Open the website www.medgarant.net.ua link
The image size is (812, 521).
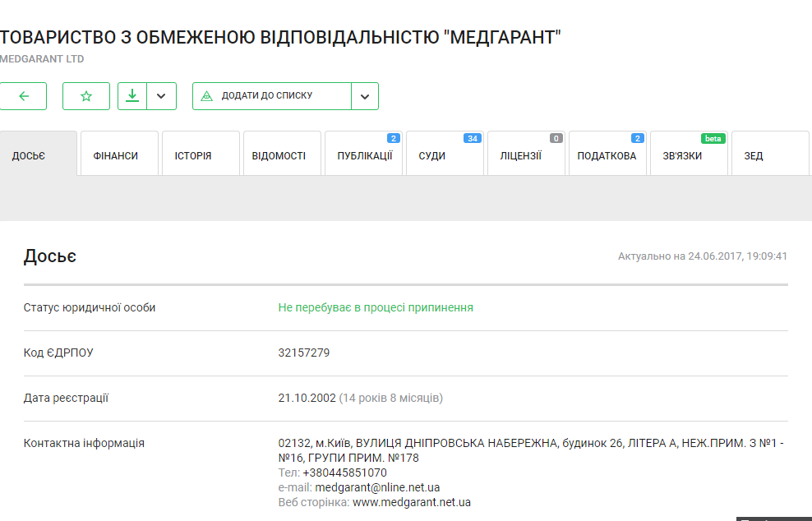coord(411,502)
